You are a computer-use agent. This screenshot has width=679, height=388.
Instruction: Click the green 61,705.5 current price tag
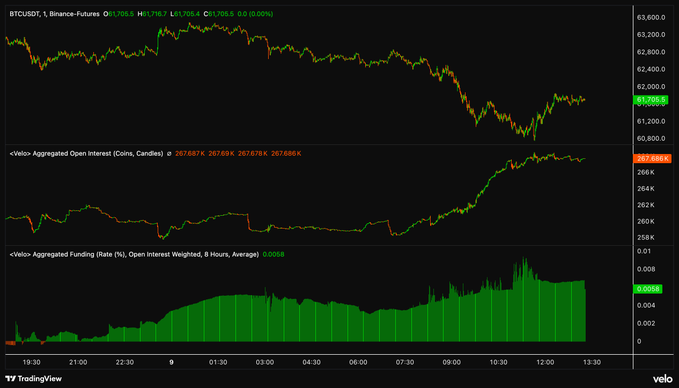[650, 100]
